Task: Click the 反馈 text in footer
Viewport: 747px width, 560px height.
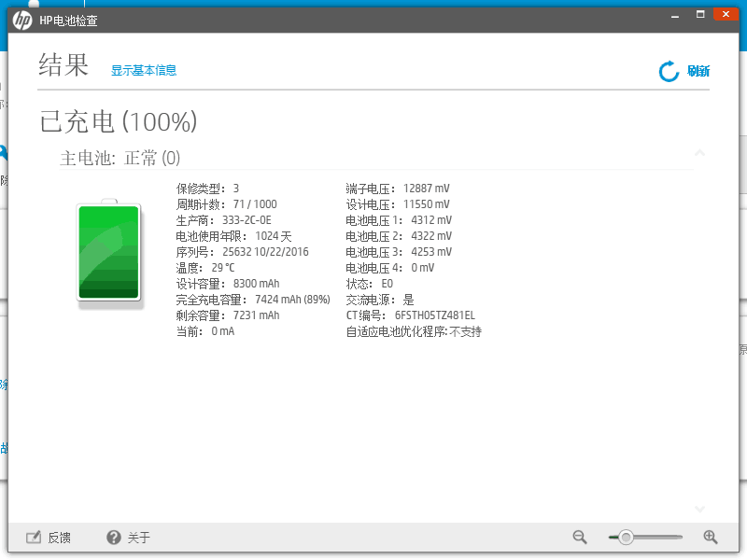Action: pyautogui.click(x=60, y=539)
